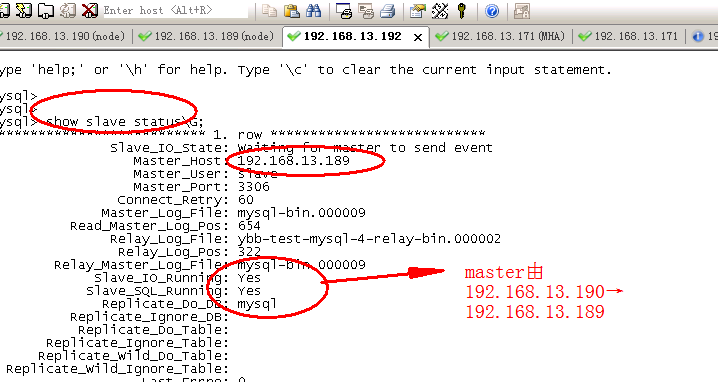
Task: Click the Print Selection icon
Action: pyautogui.click(x=365, y=10)
